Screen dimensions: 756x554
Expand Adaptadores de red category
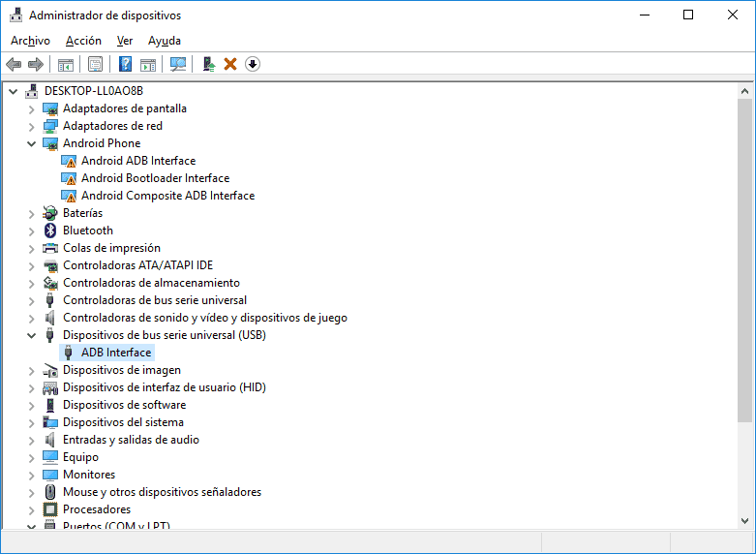(31, 127)
